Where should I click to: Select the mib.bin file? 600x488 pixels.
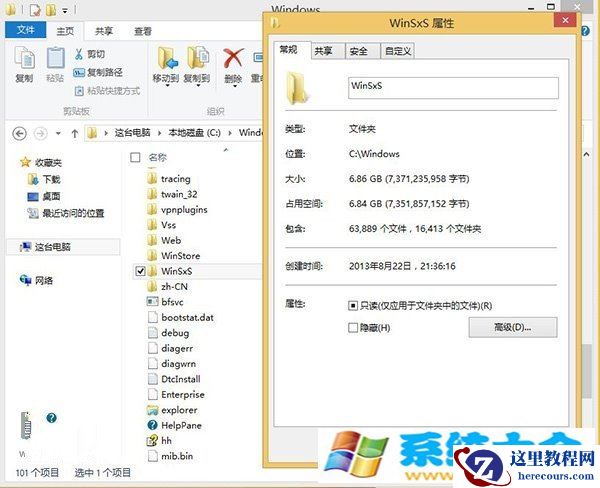(170, 456)
